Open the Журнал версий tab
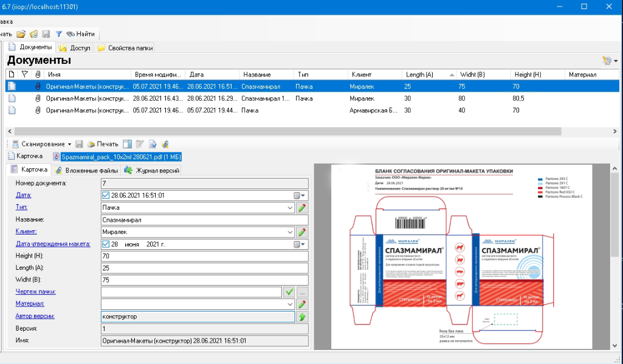This screenshot has height=364, width=623. [x=152, y=171]
